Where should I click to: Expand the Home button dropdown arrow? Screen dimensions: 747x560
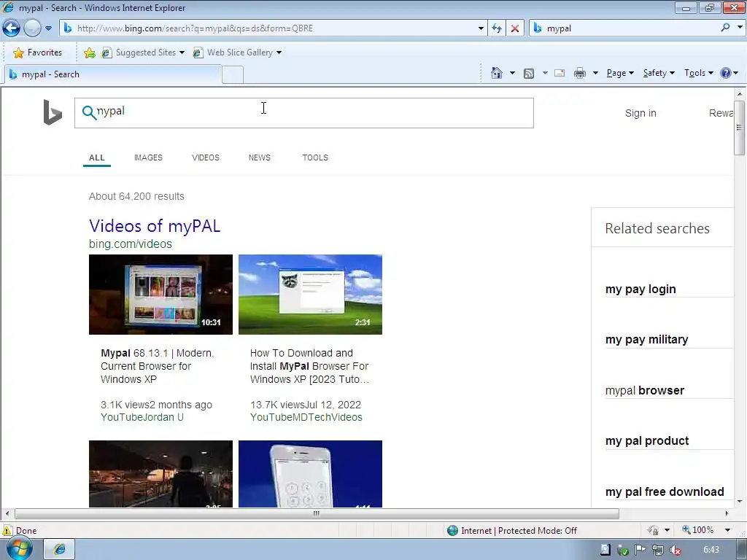512,73
